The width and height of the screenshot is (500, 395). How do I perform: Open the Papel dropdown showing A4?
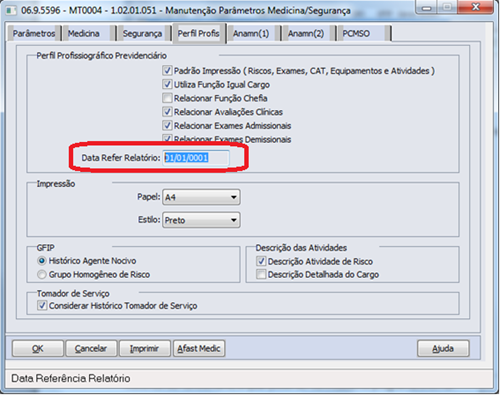coord(201,197)
